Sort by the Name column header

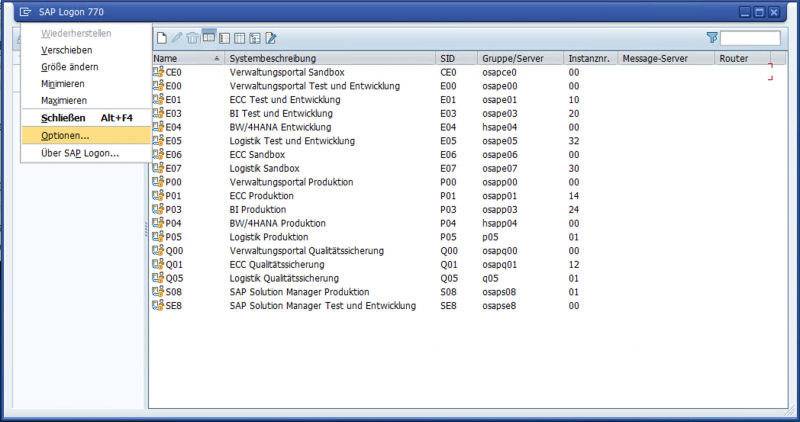tap(187, 59)
